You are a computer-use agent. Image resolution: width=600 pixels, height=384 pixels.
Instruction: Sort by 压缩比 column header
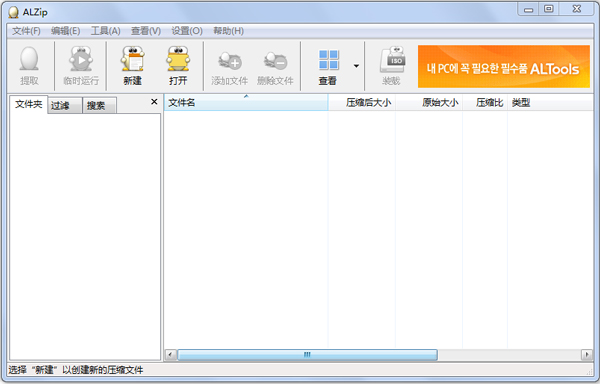tap(485, 103)
